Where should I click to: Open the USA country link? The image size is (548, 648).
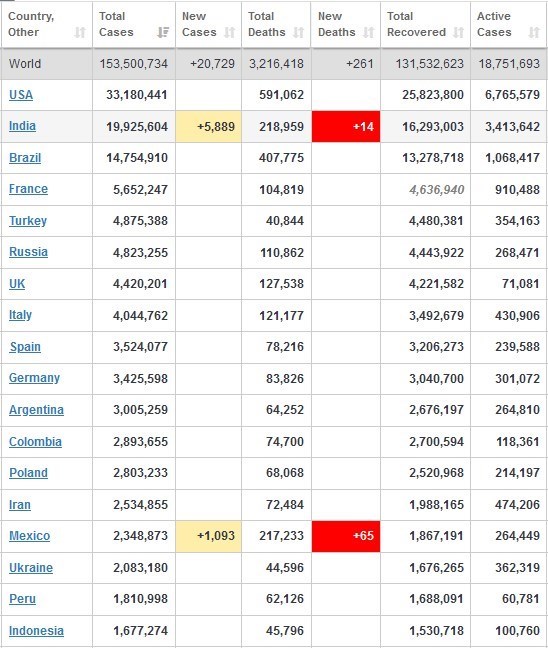pos(21,95)
